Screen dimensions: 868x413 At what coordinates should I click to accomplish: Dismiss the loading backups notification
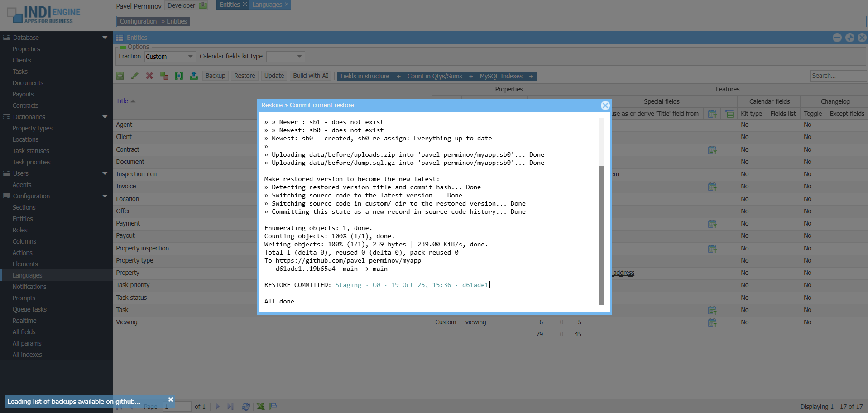(171, 399)
